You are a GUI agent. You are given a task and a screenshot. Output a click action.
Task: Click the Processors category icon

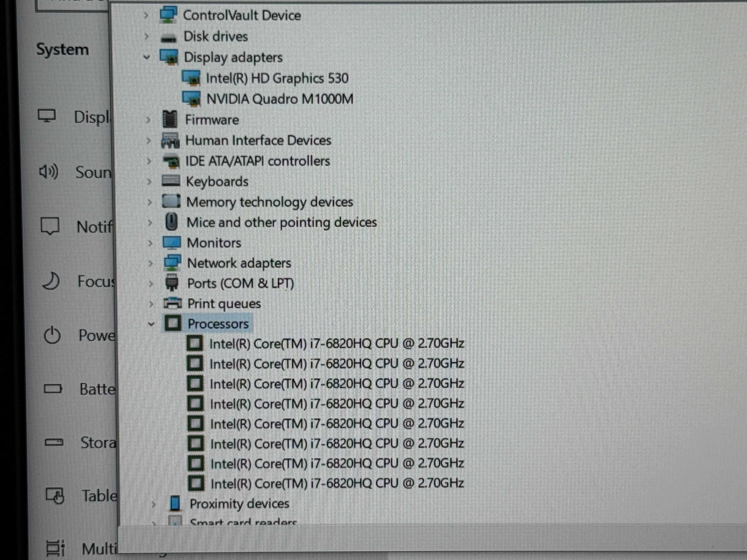(173, 323)
